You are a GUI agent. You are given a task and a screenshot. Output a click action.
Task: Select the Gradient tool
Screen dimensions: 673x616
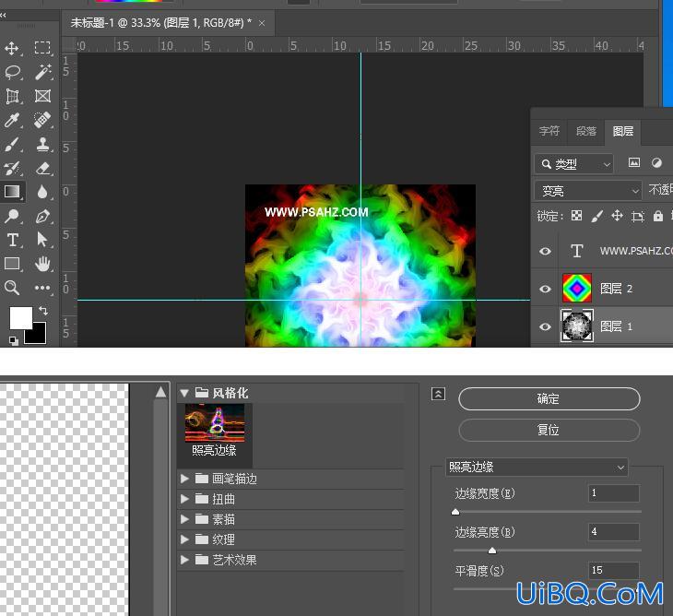point(12,192)
